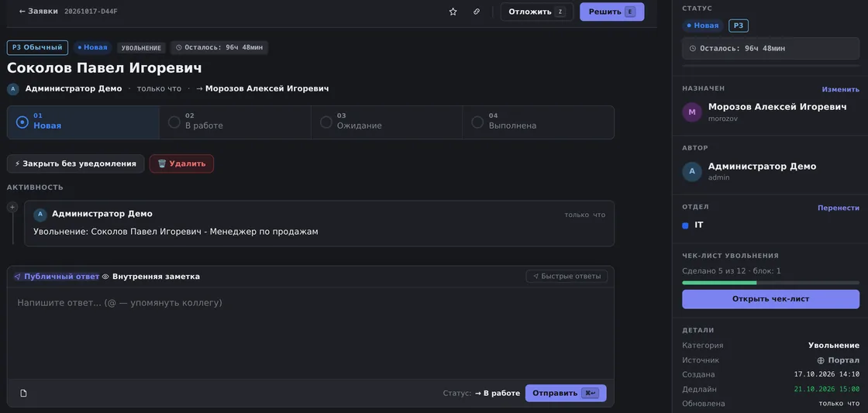Star this ticket as favorite

click(453, 12)
